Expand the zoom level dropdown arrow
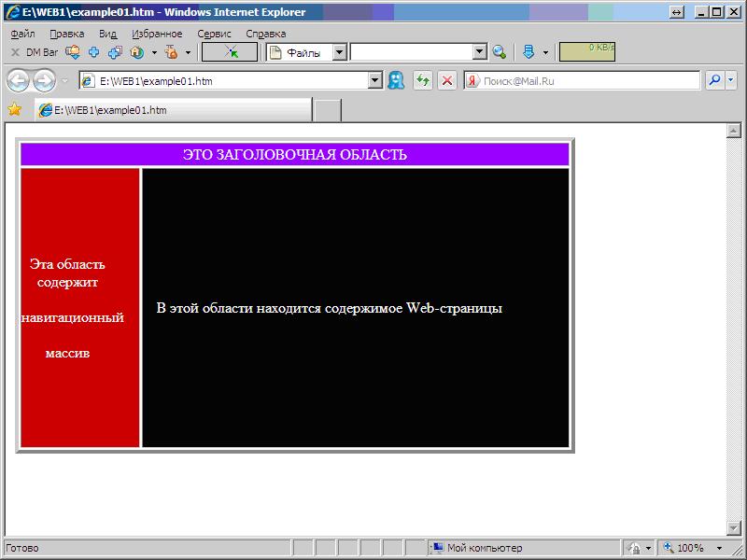Screen dimensions: 747x560 (x=719, y=549)
